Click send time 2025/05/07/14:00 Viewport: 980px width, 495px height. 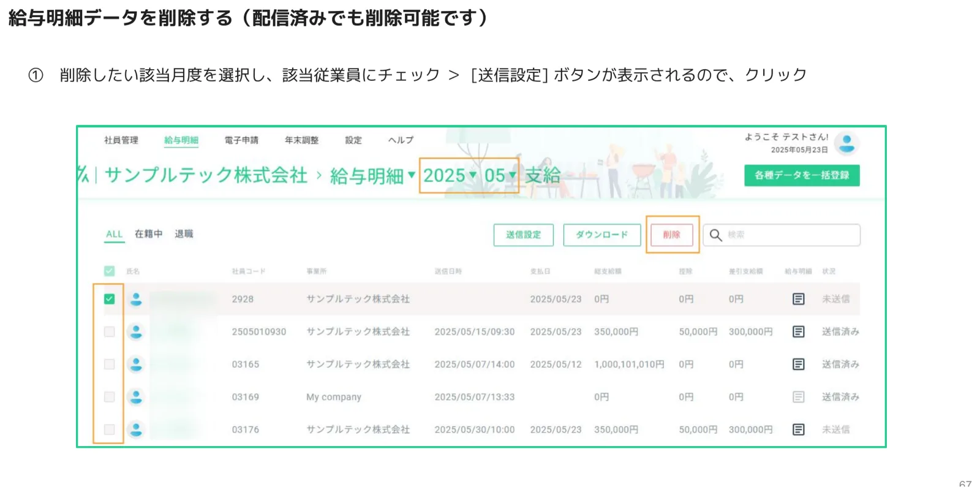pos(475,364)
